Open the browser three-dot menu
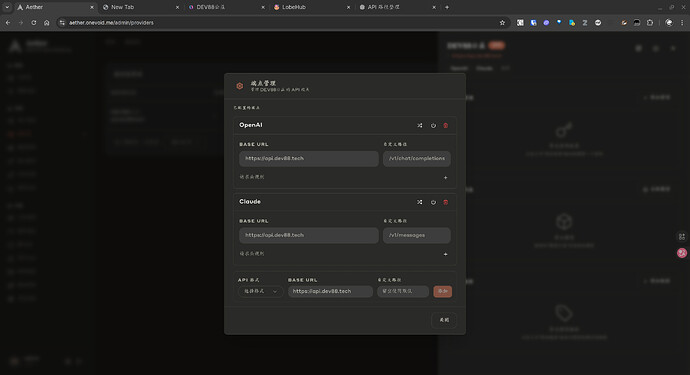The height and width of the screenshot is (375, 690). pyautogui.click(x=682, y=22)
